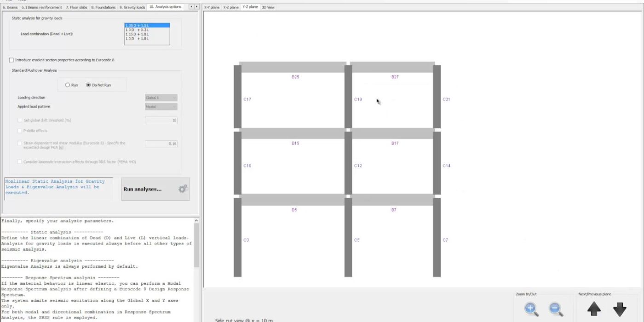Edit the design PGA value 0.16 field

click(161, 144)
